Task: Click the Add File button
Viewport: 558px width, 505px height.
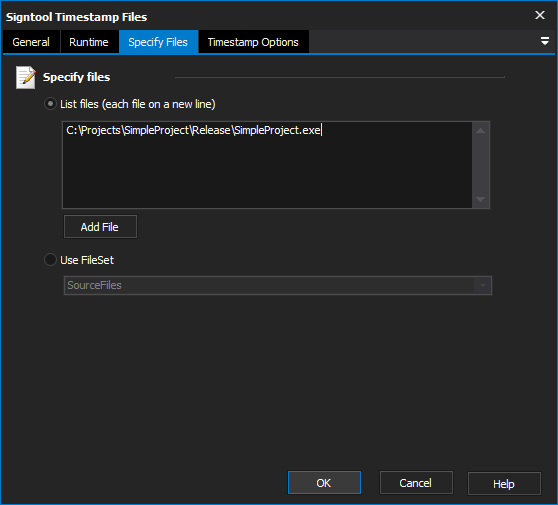Action: [x=100, y=227]
